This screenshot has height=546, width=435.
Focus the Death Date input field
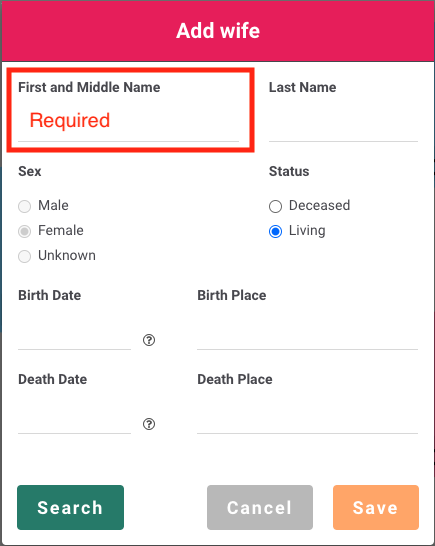click(75, 420)
